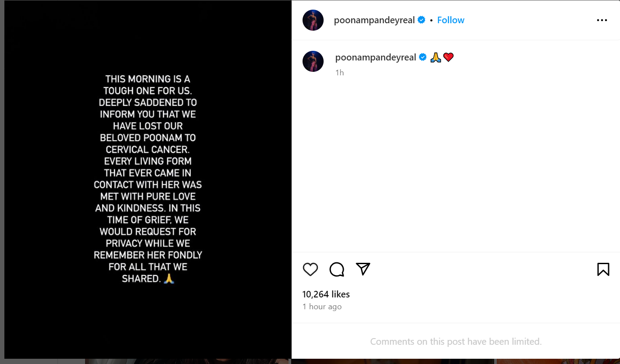
Task: Click the profile picture beside the caption
Action: tap(313, 61)
